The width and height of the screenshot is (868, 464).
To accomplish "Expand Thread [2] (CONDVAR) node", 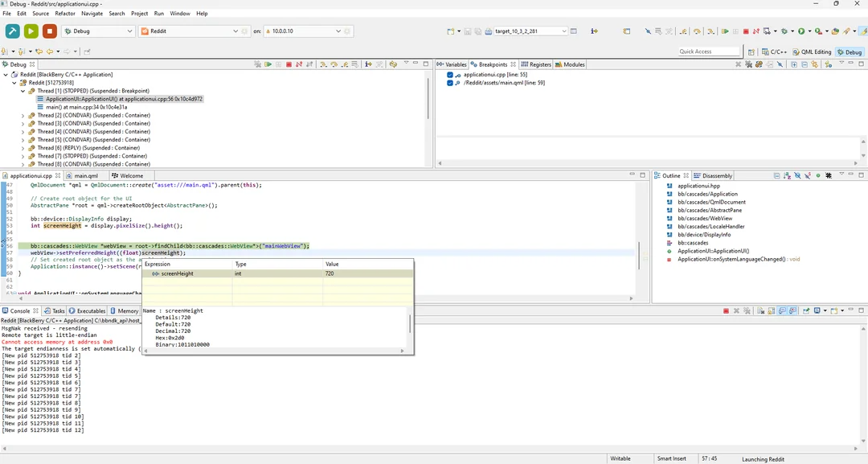I will point(23,116).
